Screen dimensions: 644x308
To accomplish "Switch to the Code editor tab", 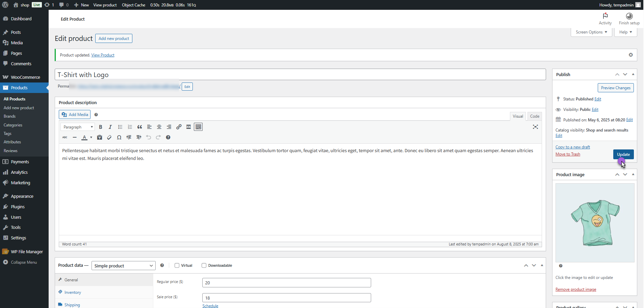I will [x=534, y=116].
